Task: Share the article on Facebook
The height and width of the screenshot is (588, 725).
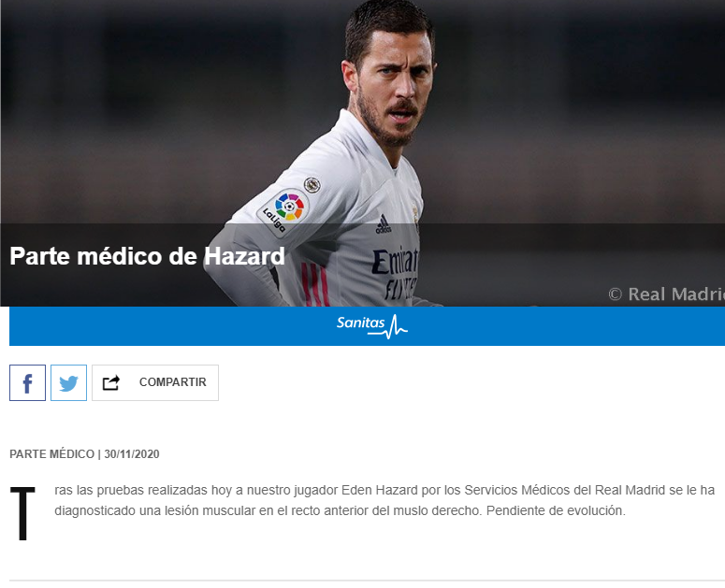Action: coord(27,382)
